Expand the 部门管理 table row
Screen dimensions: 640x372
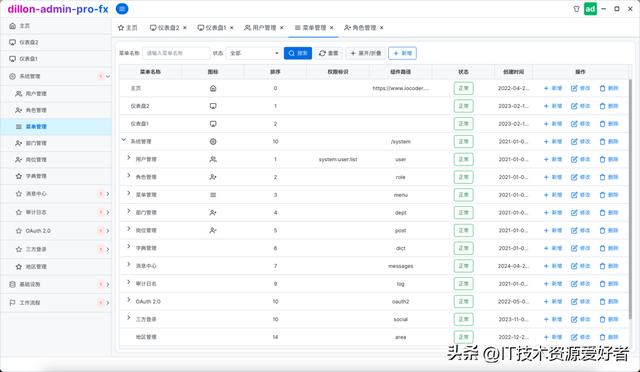[x=129, y=211]
